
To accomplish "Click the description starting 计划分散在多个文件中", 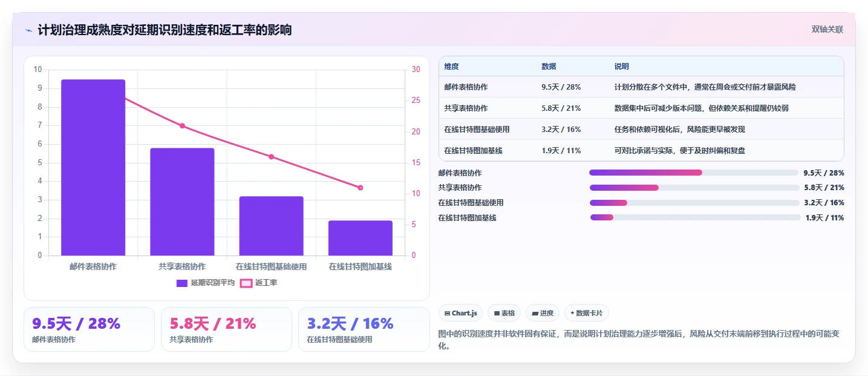I will coord(705,87).
